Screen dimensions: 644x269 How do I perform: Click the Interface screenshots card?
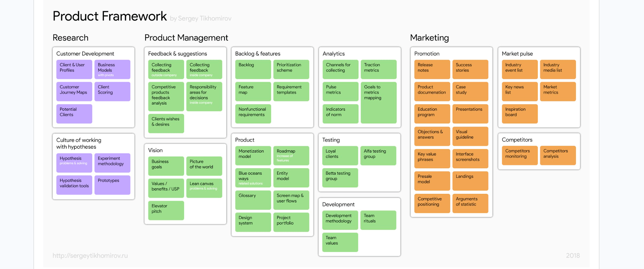click(470, 158)
